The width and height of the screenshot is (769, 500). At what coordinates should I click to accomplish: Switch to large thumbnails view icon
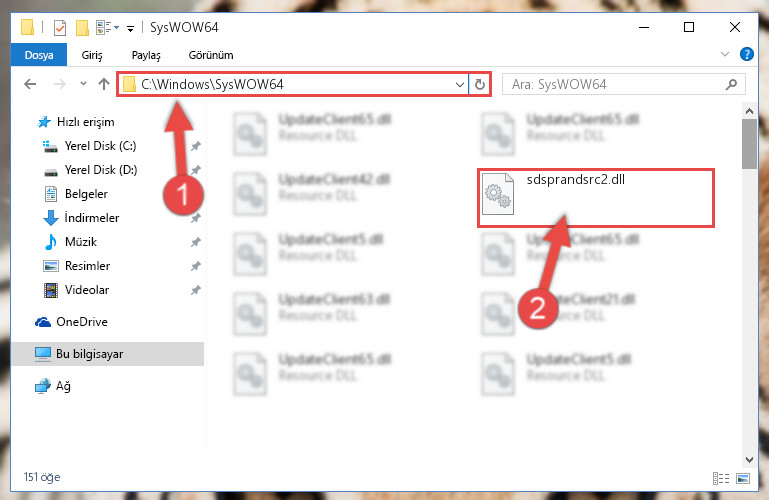pos(743,478)
